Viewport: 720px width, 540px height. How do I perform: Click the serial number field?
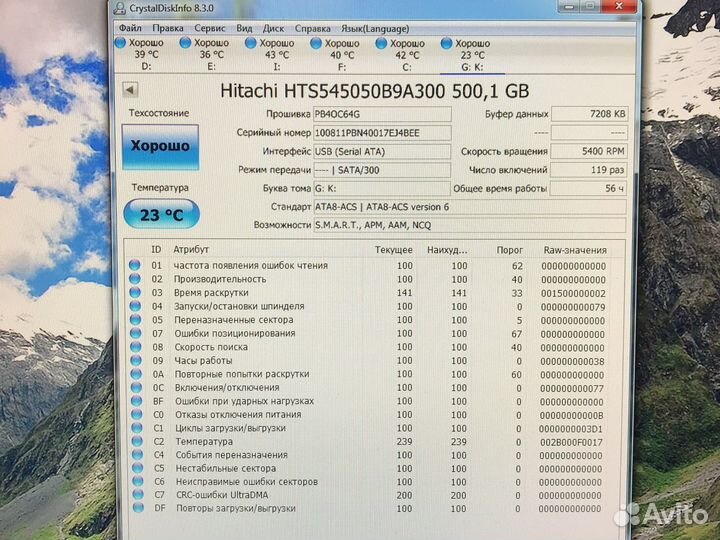(382, 133)
